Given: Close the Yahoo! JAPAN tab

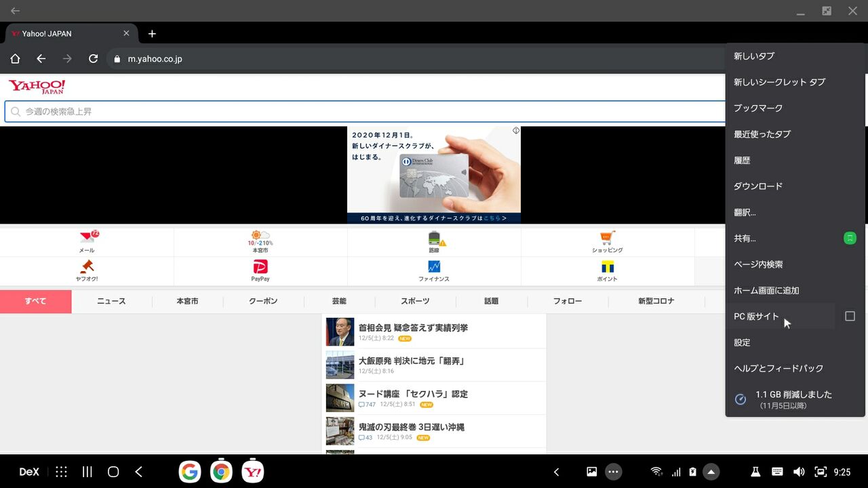Looking at the screenshot, I should click(126, 33).
